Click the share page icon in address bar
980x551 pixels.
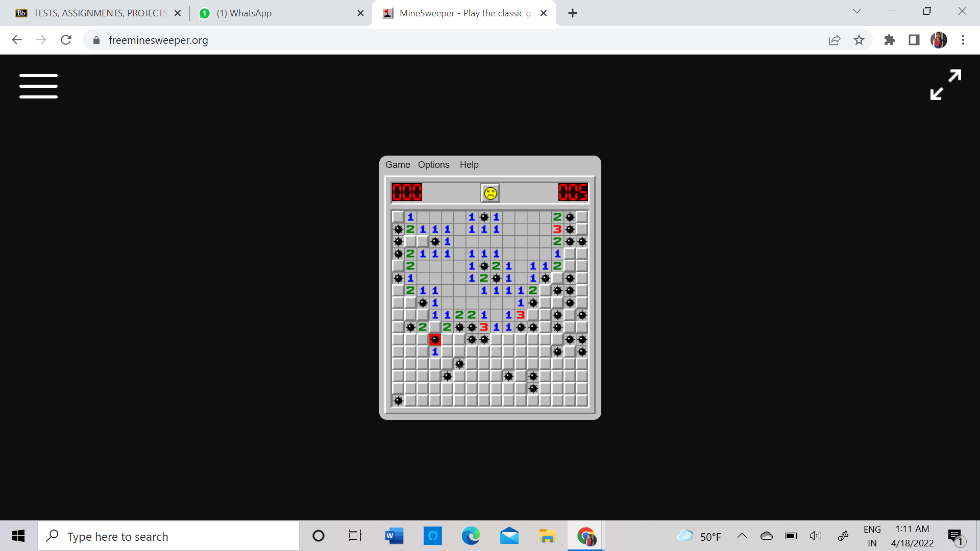pos(835,40)
